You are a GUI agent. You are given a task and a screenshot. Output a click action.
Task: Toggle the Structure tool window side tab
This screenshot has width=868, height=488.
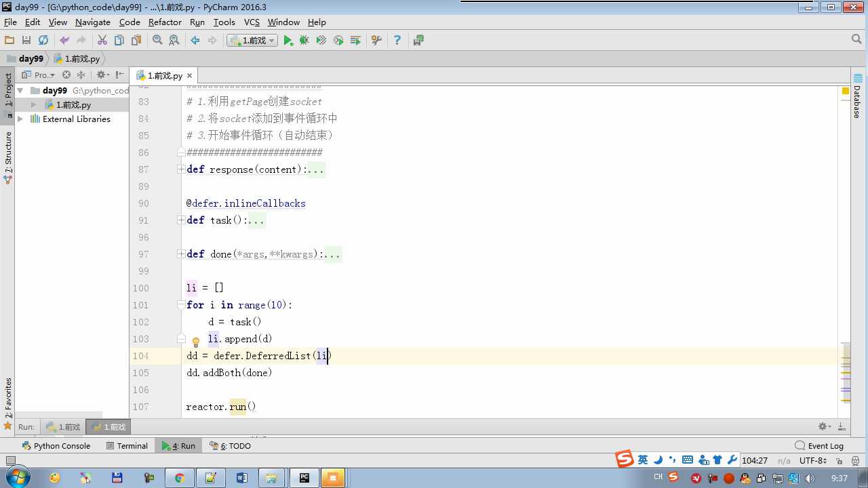(8, 158)
